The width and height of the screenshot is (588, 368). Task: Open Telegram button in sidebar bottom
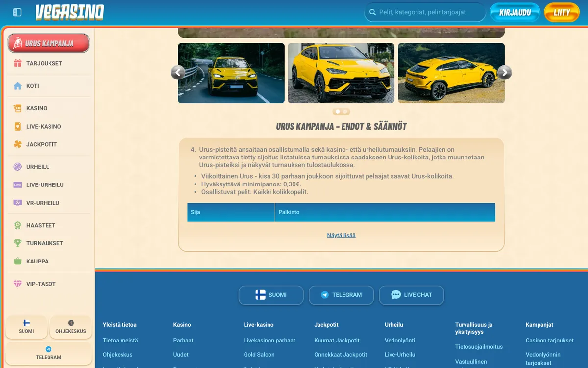49,353
